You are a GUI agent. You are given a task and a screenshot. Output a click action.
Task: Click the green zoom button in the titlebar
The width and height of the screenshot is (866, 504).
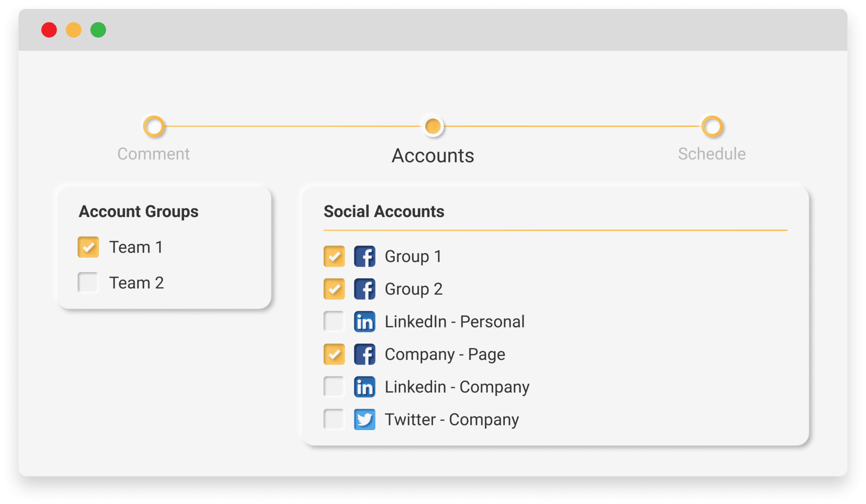point(98,30)
